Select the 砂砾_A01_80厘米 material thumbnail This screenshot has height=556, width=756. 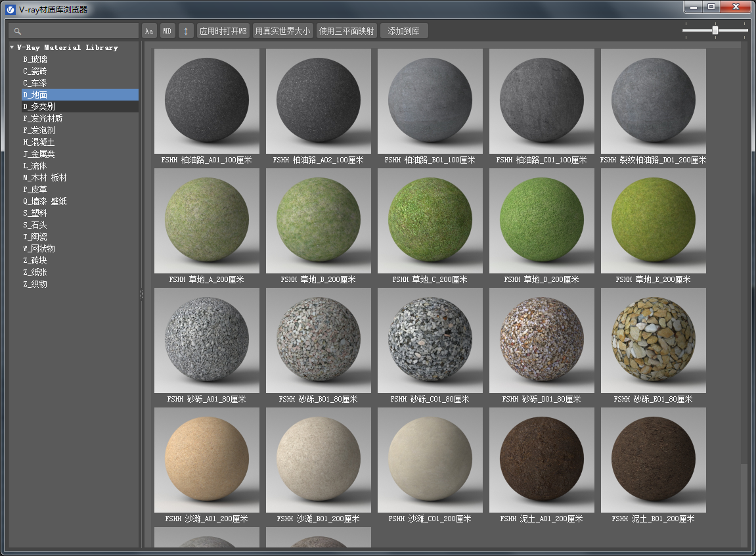(207, 340)
